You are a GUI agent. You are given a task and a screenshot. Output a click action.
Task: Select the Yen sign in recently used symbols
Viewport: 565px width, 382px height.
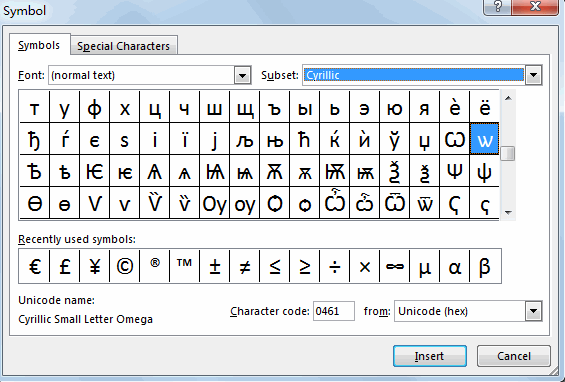pyautogui.click(x=94, y=266)
